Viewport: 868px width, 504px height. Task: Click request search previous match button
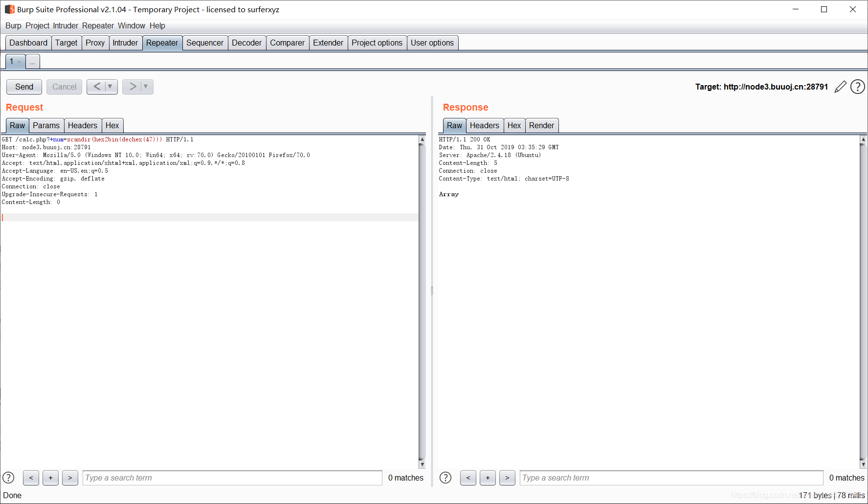[x=31, y=478]
